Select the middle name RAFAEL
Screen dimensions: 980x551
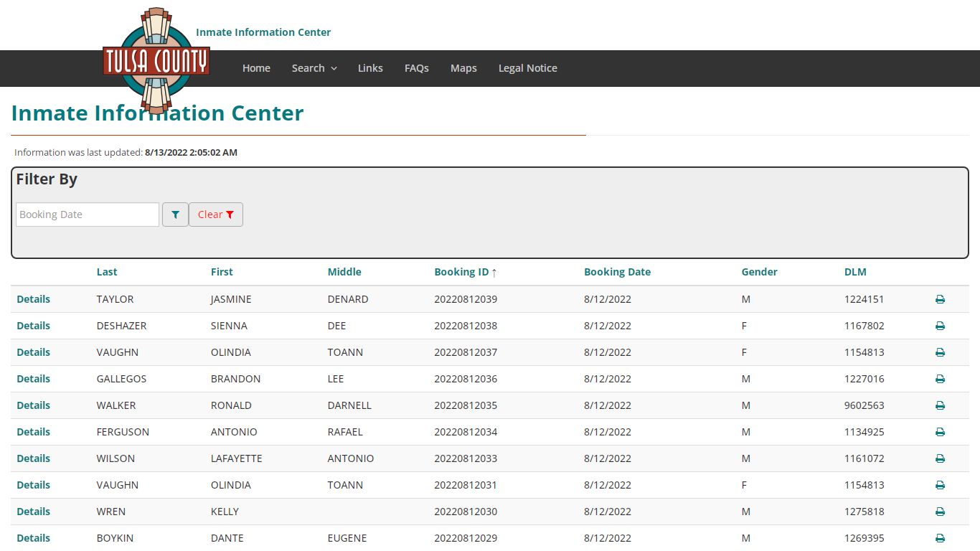point(345,432)
